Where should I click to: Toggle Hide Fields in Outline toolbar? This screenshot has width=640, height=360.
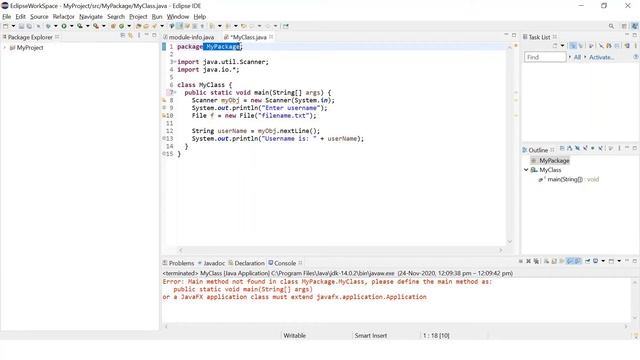pyautogui.click(x=578, y=149)
